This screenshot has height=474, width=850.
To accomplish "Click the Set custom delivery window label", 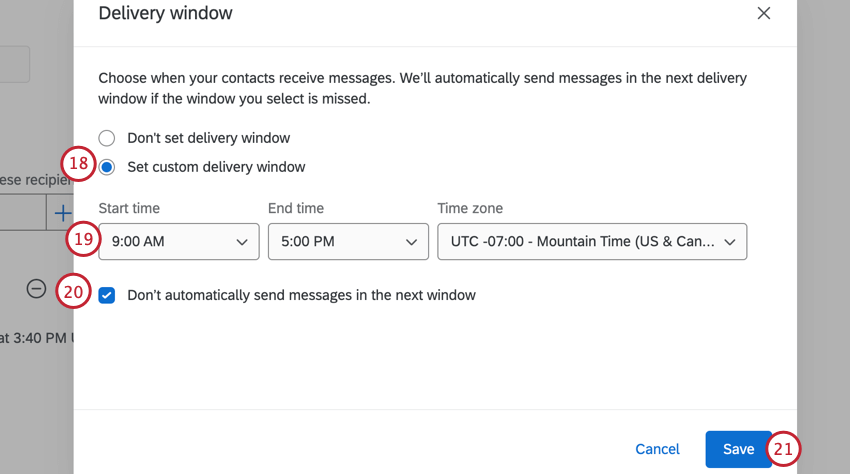I will coord(216,167).
